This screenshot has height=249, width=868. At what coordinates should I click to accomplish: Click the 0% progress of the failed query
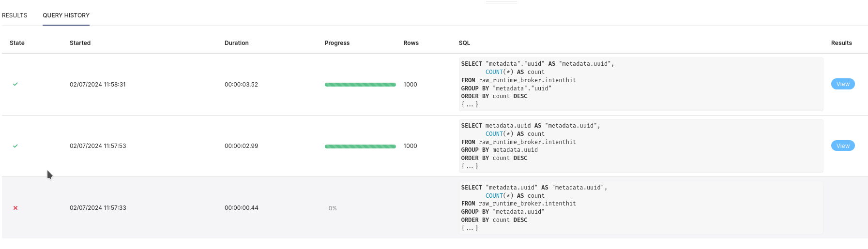click(333, 208)
